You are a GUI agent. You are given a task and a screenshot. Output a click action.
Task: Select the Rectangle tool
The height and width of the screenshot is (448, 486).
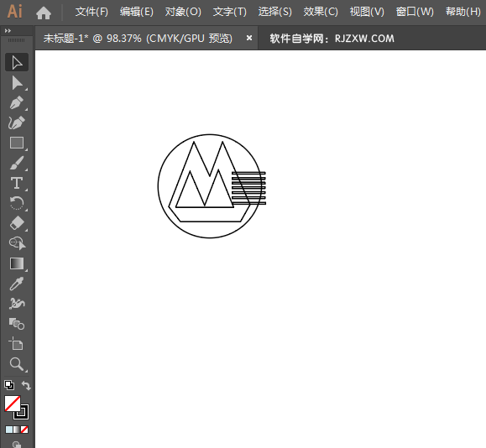click(x=17, y=143)
